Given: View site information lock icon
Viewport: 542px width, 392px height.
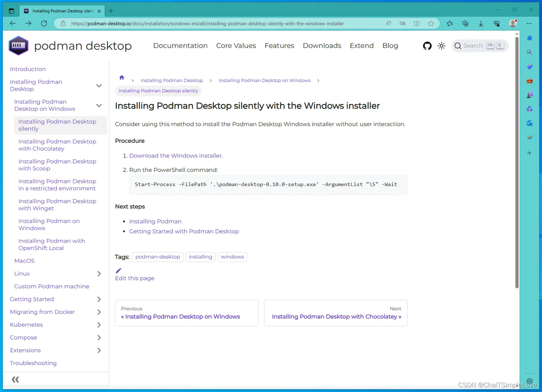Looking at the screenshot, I should click(63, 24).
